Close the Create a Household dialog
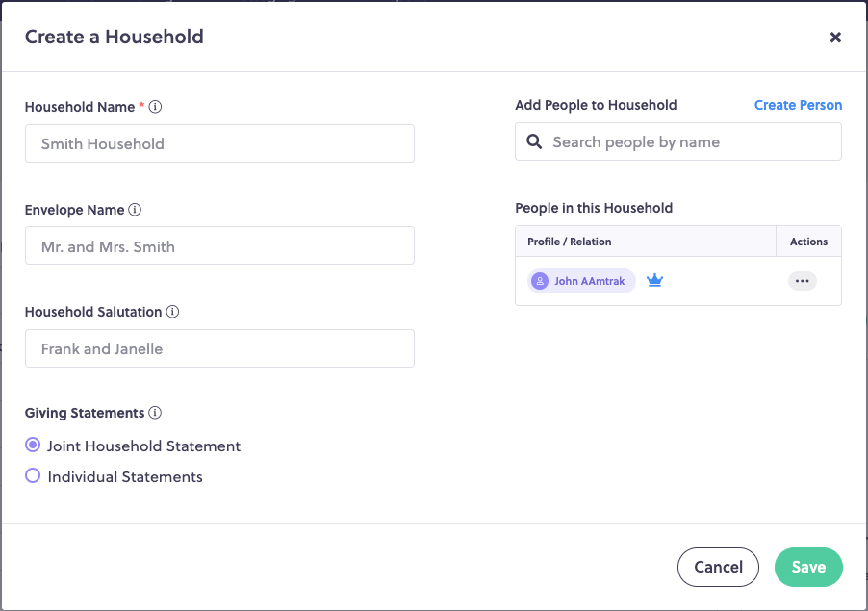 (835, 38)
